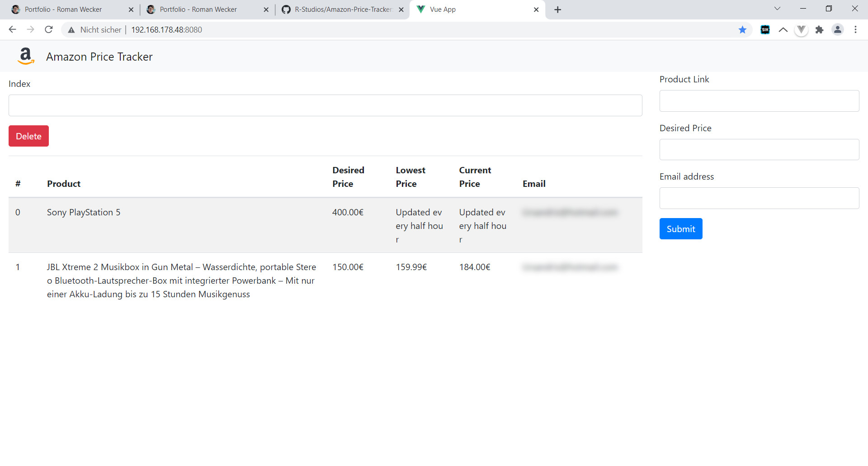Viewport: 868px width, 466px height.
Task: Click the Email address input field
Action: (x=759, y=198)
